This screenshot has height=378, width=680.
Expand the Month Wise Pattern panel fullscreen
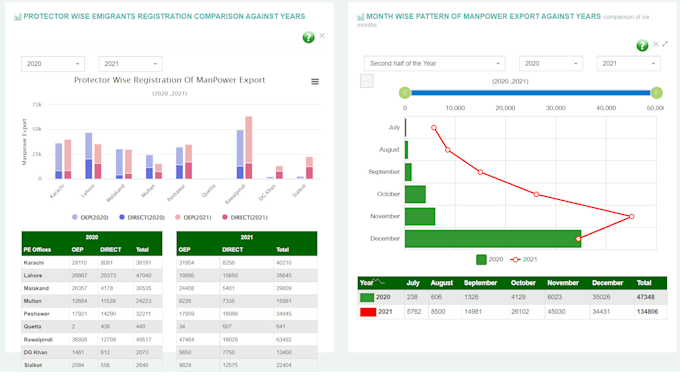click(x=665, y=44)
